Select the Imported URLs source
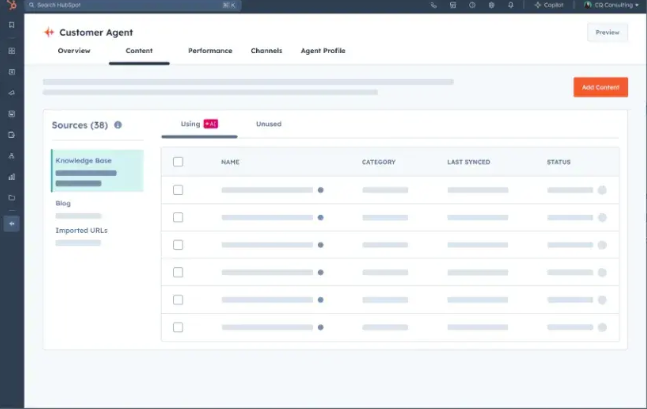647x409 pixels. coord(81,230)
